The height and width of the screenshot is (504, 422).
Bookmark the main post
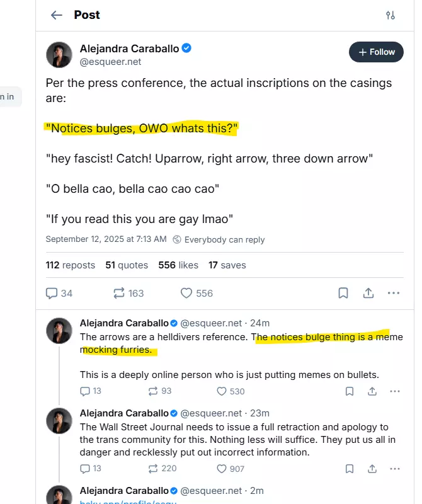pyautogui.click(x=343, y=293)
